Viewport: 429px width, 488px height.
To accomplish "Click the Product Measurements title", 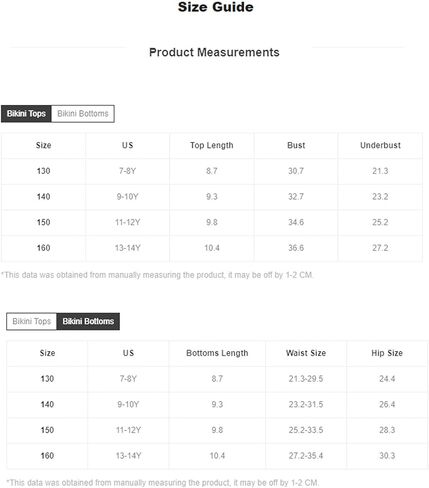I will tap(214, 52).
